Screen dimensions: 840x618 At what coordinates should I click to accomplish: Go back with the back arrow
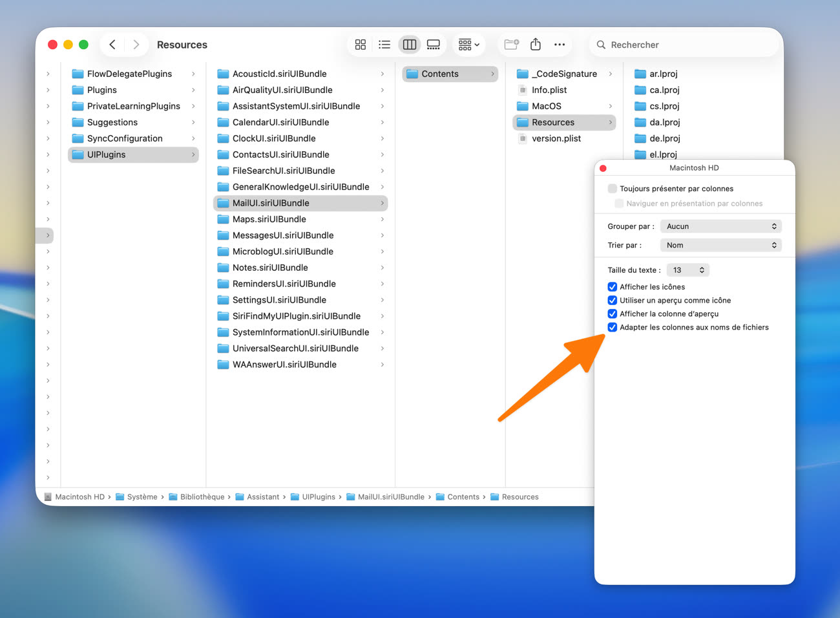[x=112, y=45]
